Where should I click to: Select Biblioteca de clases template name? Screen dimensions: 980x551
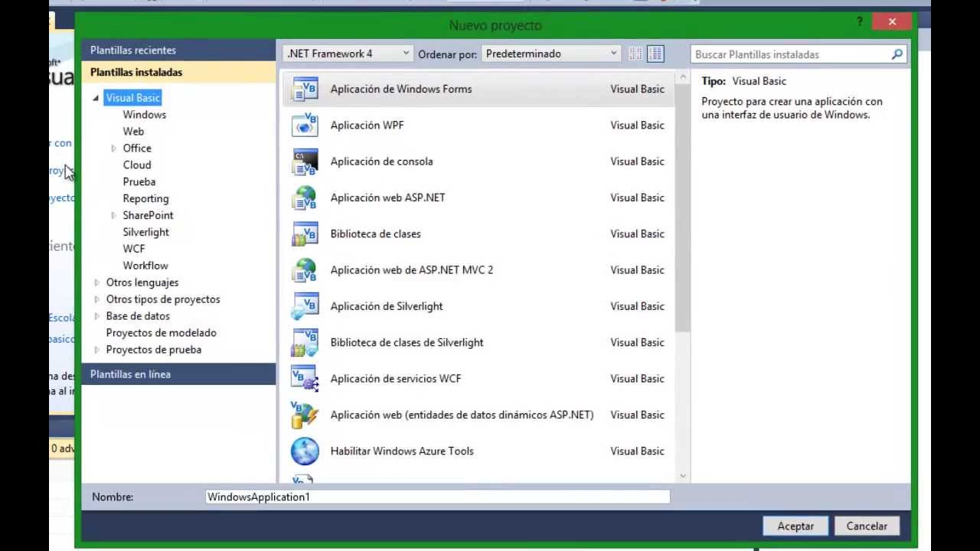click(375, 234)
